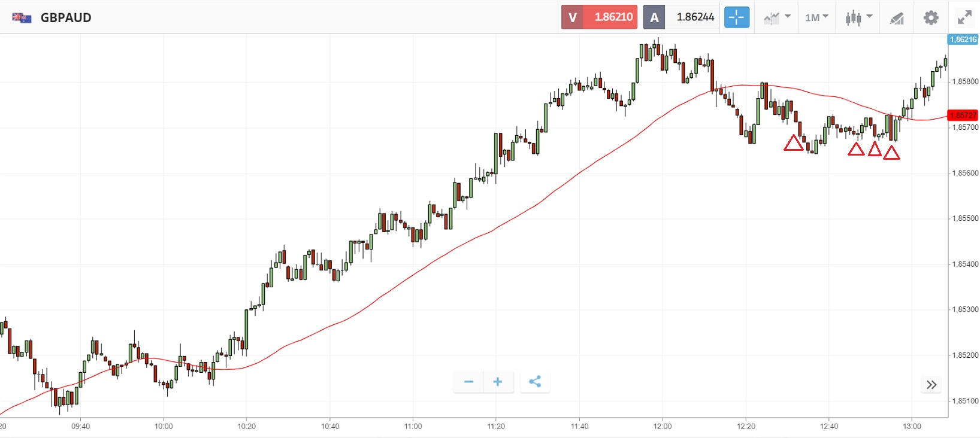The height and width of the screenshot is (438, 980).
Task: Click the 12:00 time axis label
Action: point(663,426)
